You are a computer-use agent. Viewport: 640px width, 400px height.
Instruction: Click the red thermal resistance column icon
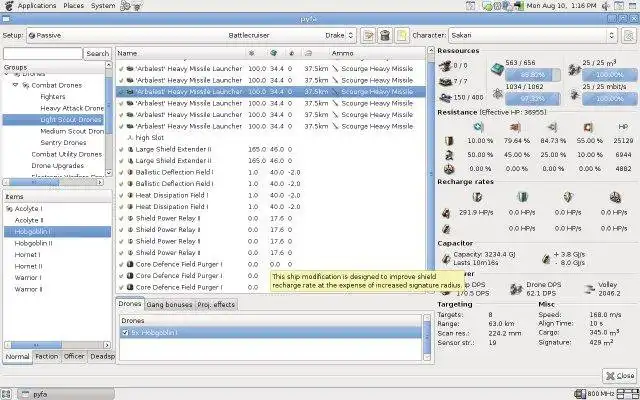tap(515, 127)
